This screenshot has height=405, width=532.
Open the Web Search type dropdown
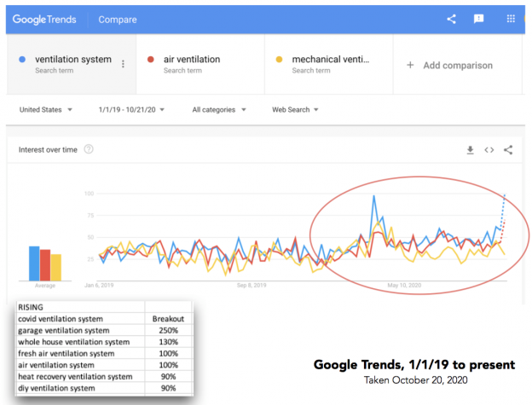(x=295, y=109)
